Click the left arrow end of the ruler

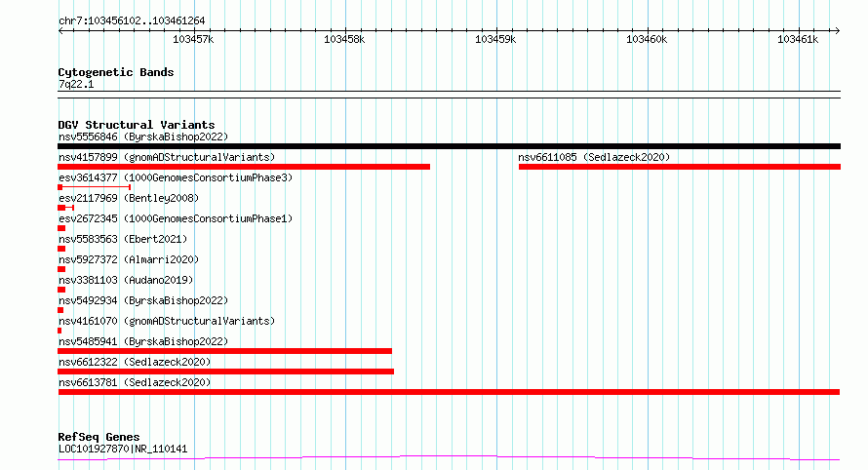tap(60, 30)
